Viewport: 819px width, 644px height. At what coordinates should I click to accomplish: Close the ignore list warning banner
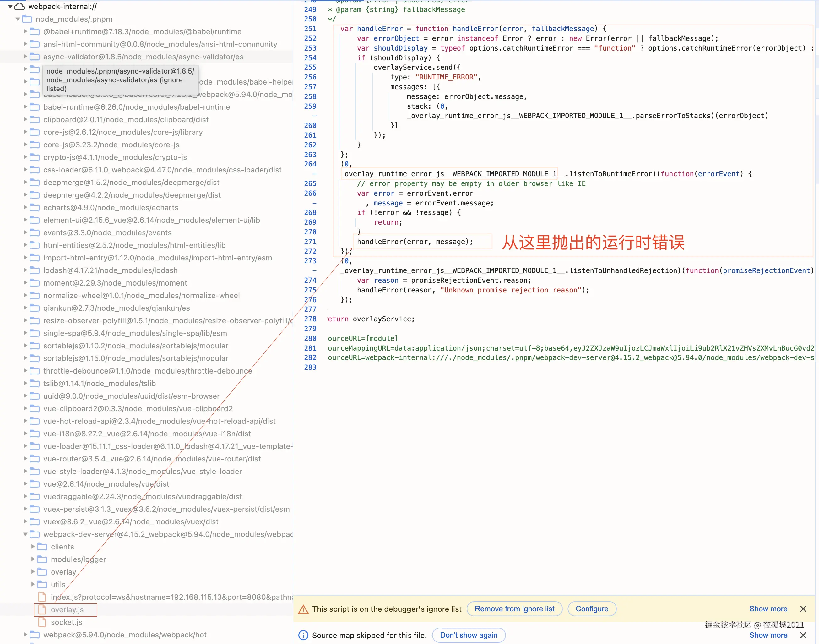(x=803, y=609)
